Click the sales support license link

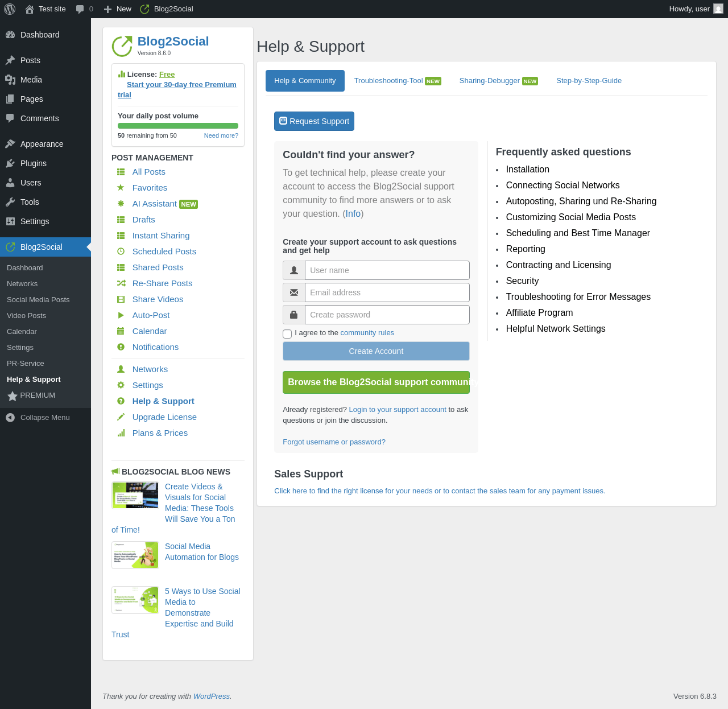click(440, 491)
